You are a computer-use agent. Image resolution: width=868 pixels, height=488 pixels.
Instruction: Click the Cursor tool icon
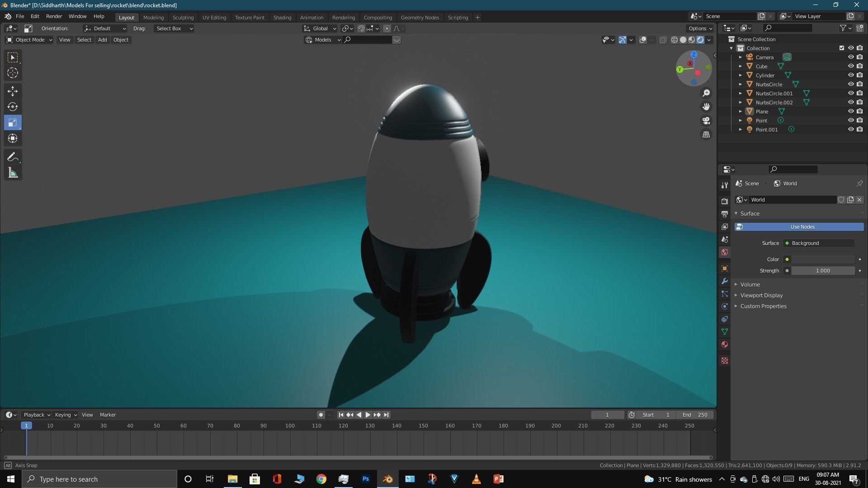point(13,73)
